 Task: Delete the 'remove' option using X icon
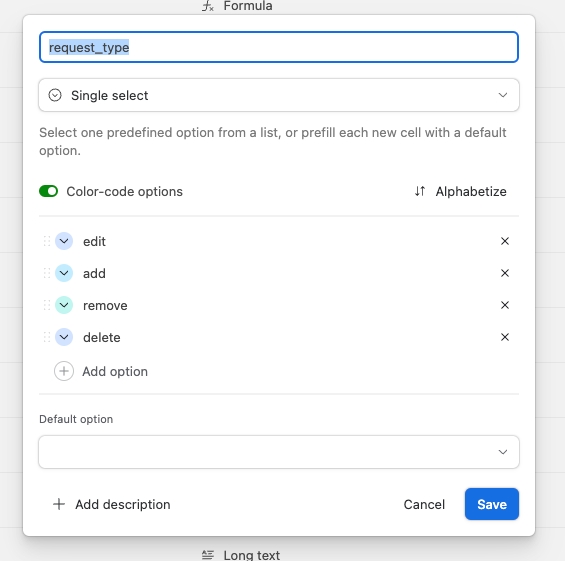[504, 305]
